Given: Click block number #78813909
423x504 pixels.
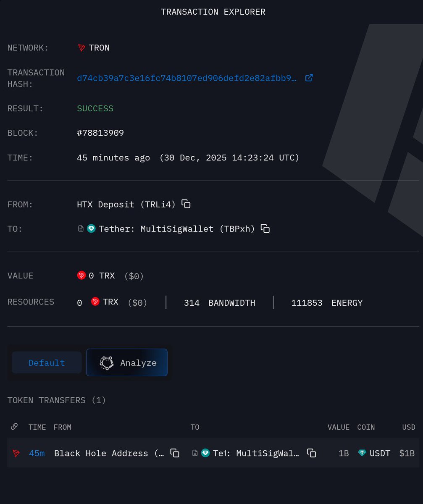Looking at the screenshot, I should [x=100, y=133].
